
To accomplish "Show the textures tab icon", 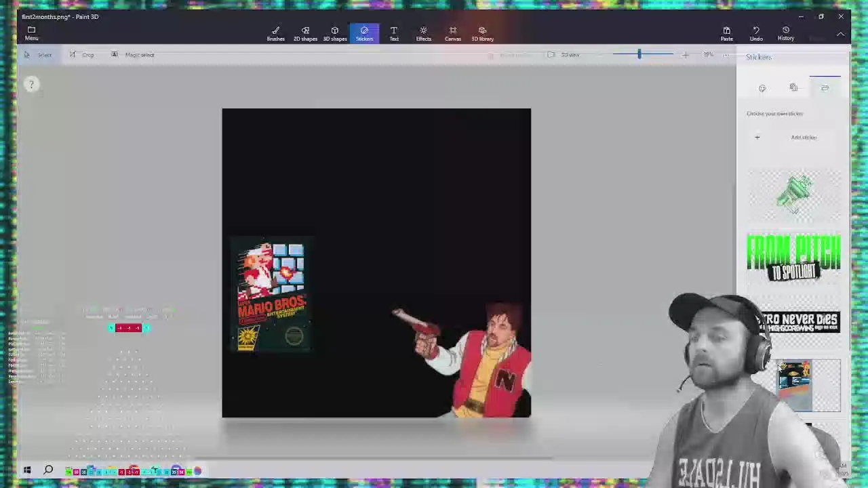I will pos(793,87).
